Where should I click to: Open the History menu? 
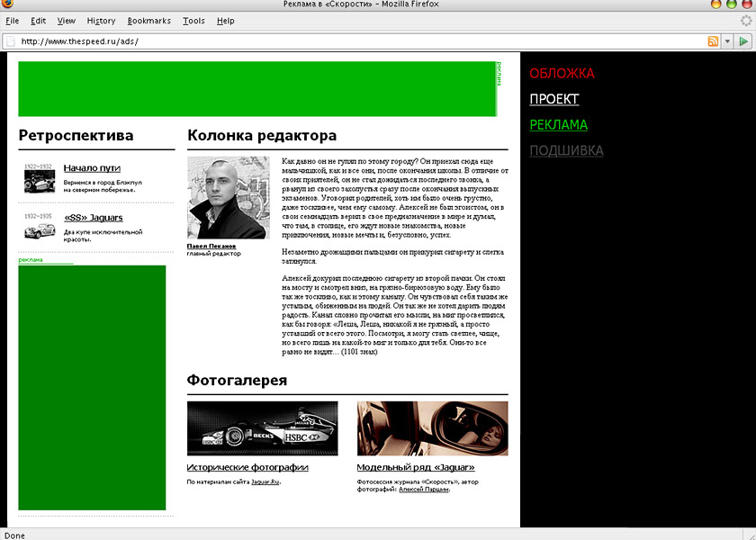101,21
